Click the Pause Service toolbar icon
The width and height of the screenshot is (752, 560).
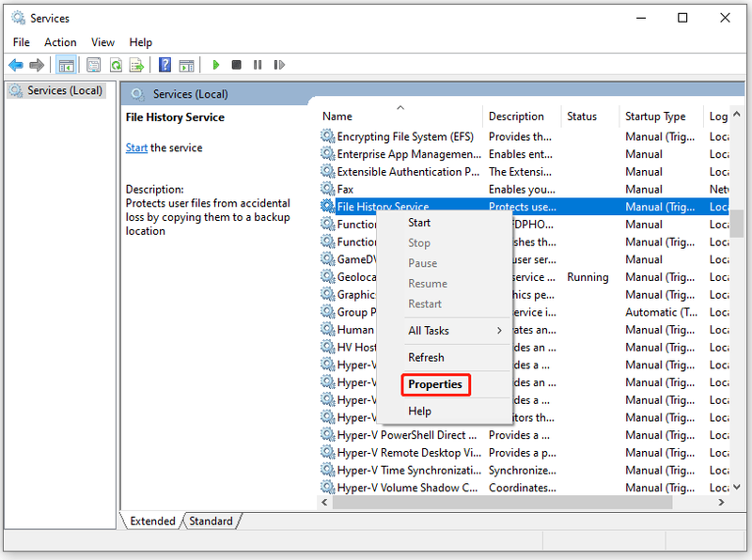click(258, 65)
